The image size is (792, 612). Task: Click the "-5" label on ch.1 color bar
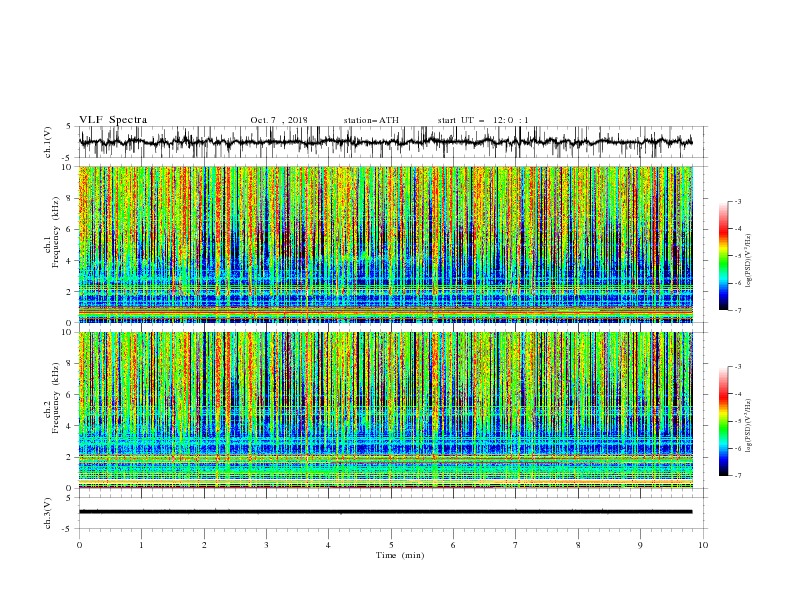click(738, 256)
